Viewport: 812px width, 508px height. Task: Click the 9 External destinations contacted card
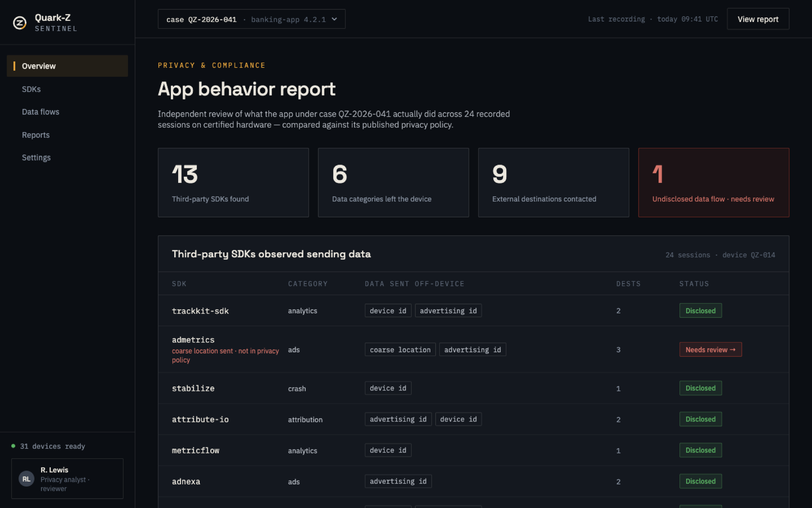coord(553,182)
